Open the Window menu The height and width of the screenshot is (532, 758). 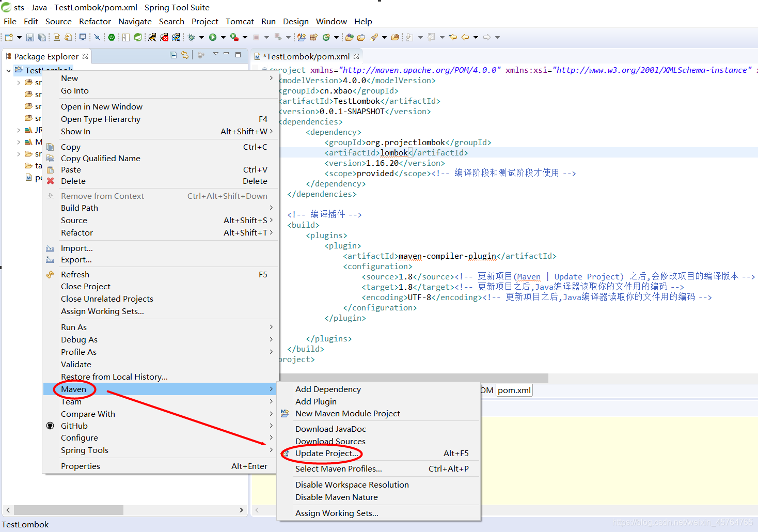point(331,21)
